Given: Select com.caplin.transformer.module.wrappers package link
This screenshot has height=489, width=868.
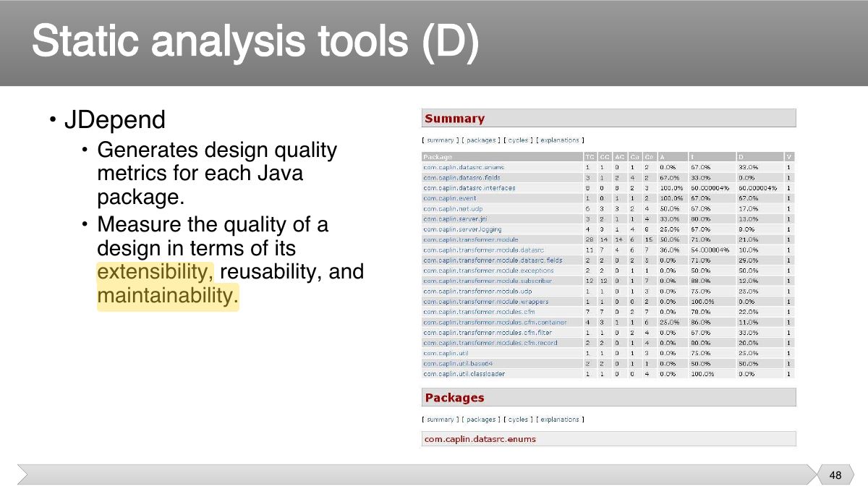Looking at the screenshot, I should tap(486, 302).
